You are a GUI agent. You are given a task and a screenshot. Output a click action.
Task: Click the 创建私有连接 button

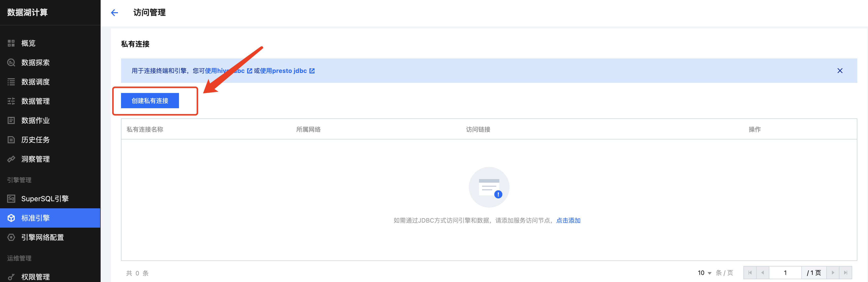[x=150, y=101]
